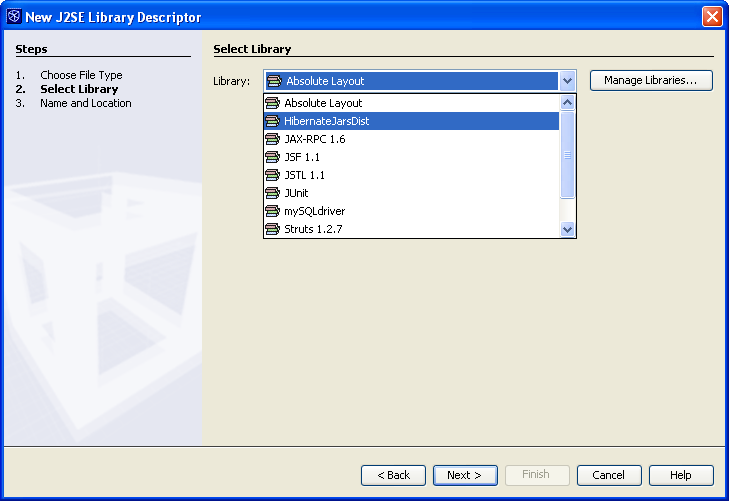
Task: Click the library icon beside JUnit
Action: pyautogui.click(x=272, y=193)
